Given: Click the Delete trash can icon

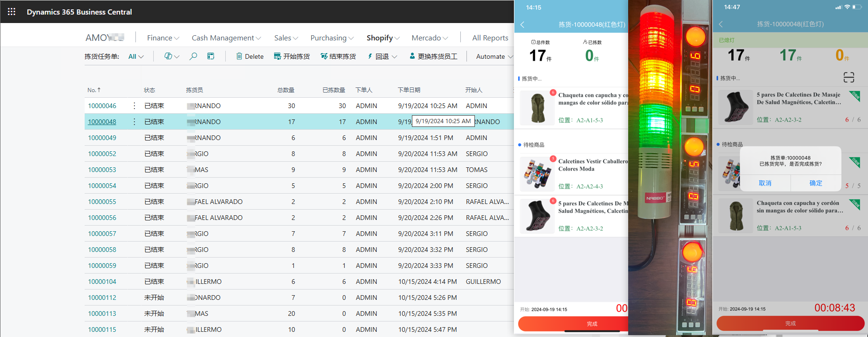Looking at the screenshot, I should click(x=239, y=56).
